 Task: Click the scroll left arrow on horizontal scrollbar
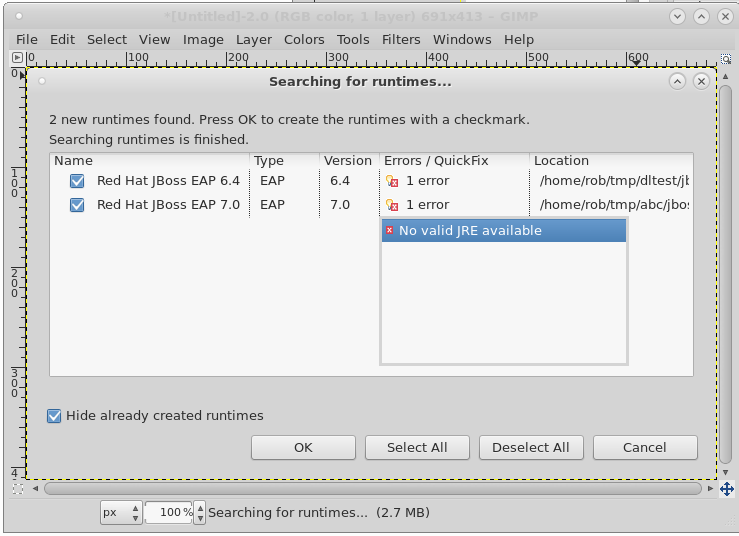click(37, 489)
